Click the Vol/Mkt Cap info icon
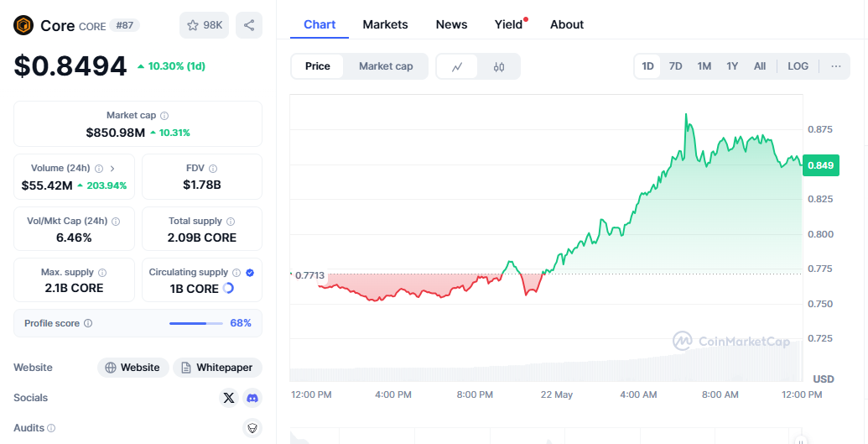The image size is (868, 444). (116, 222)
